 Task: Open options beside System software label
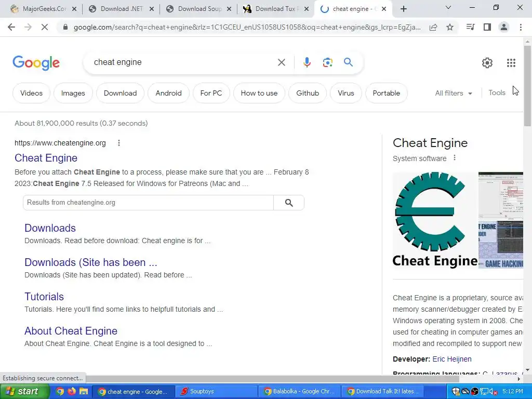coord(454,158)
